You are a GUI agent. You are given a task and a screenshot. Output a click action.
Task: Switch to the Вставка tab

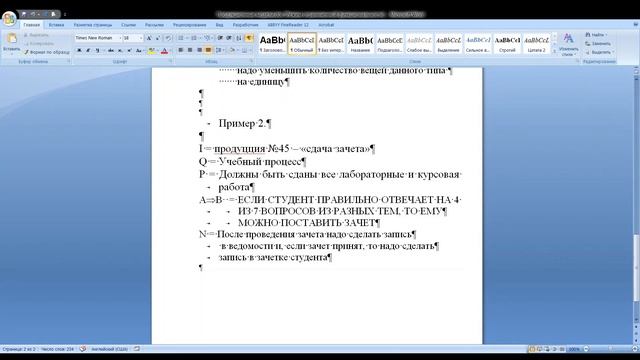pos(56,25)
